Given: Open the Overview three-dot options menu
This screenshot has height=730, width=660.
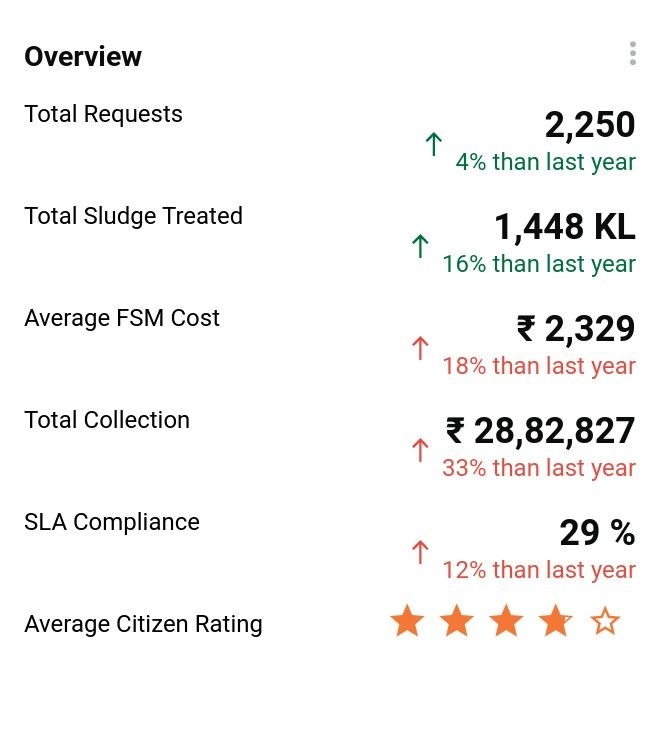Looking at the screenshot, I should [632, 54].
